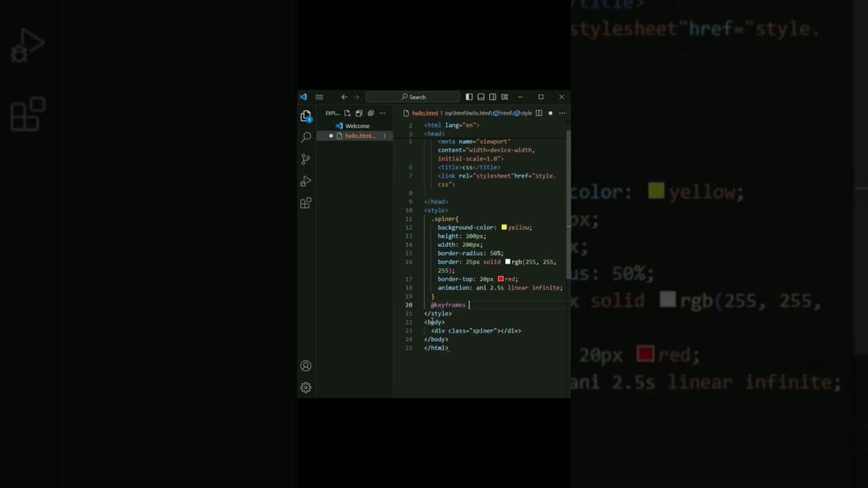Open the Accounts menu icon
The image size is (868, 488).
pyautogui.click(x=306, y=366)
